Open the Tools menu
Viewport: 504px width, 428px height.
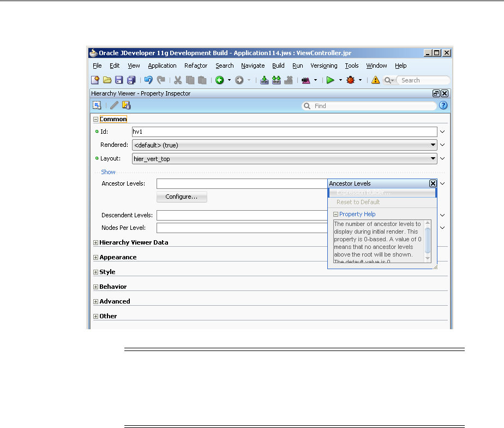click(352, 66)
